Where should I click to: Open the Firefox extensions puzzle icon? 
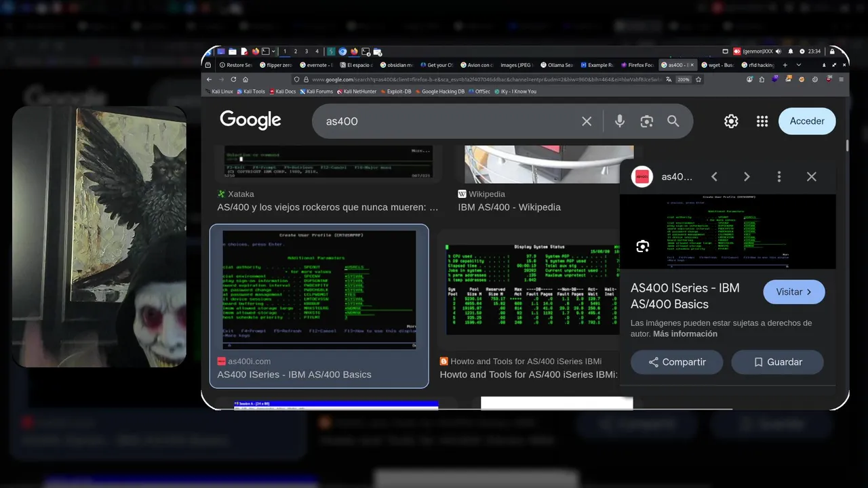[762, 79]
